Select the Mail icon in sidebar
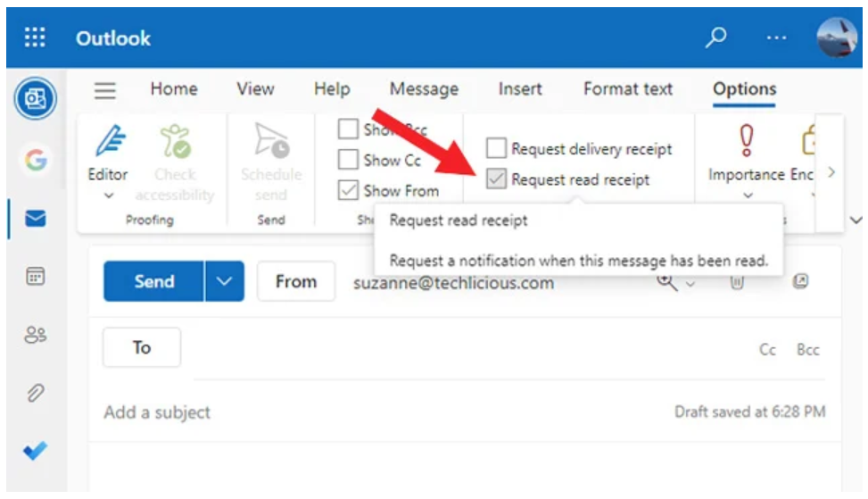This screenshot has width=868, height=499. coord(36,219)
